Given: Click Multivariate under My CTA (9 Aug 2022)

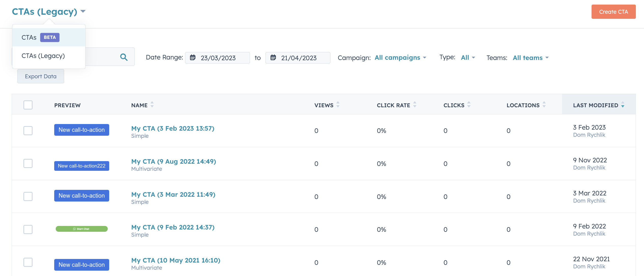Looking at the screenshot, I should (x=147, y=169).
